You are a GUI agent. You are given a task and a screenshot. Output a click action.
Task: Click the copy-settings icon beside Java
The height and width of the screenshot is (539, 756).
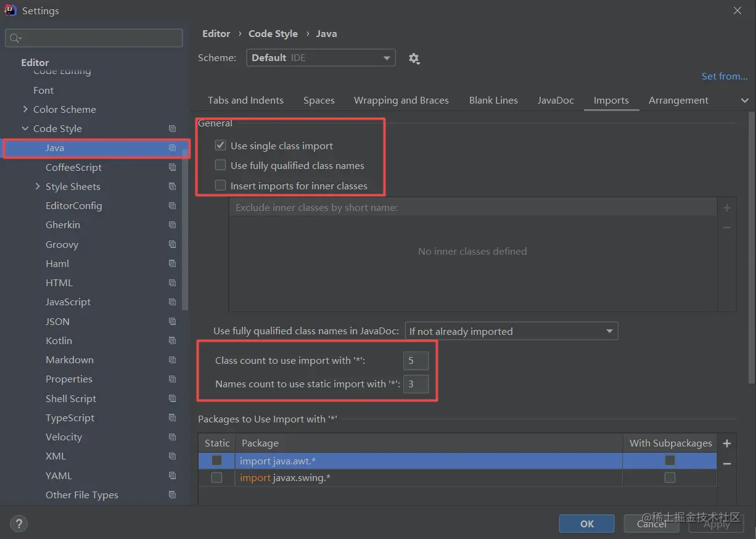click(172, 148)
